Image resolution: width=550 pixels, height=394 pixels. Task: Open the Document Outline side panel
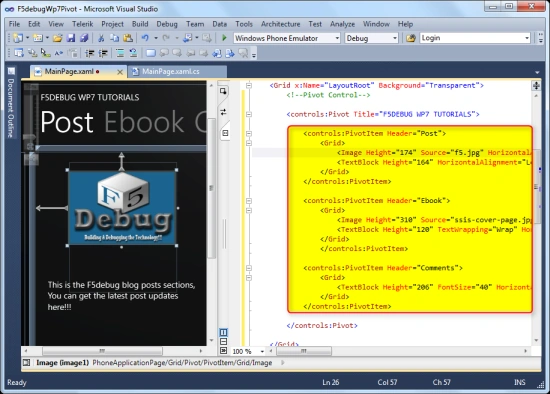11,104
